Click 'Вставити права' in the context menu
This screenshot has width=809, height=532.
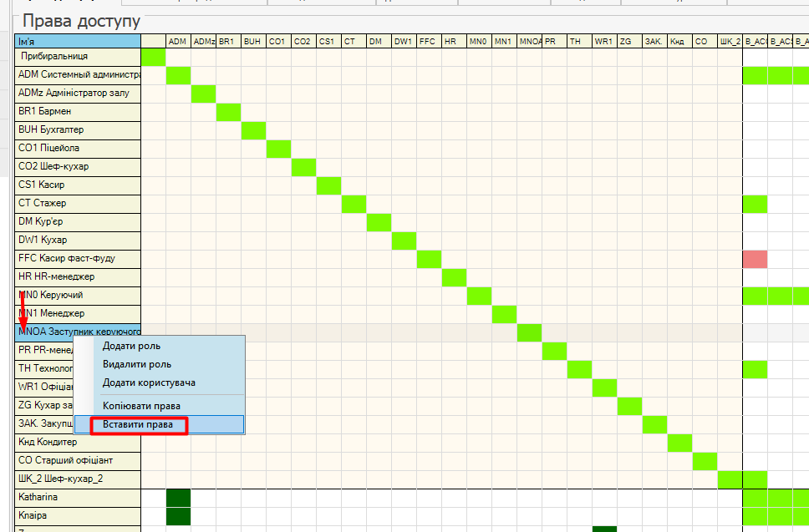pyautogui.click(x=138, y=424)
